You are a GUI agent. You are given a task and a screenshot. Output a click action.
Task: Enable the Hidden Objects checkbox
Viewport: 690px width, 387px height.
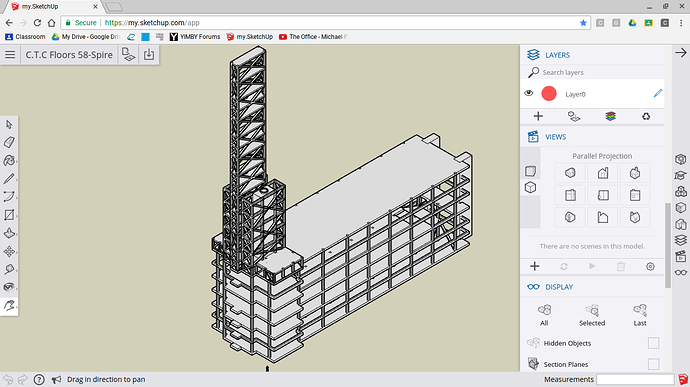point(653,343)
